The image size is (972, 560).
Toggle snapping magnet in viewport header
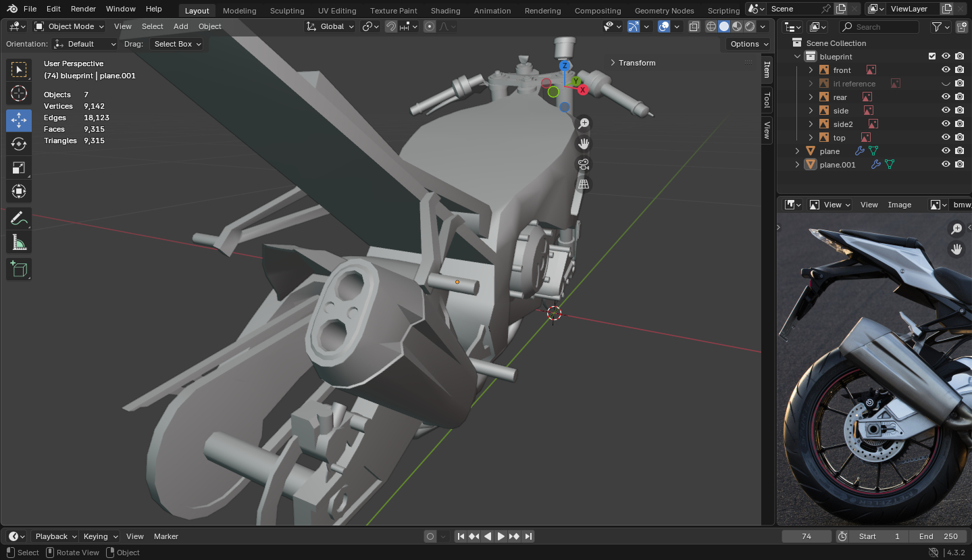(x=391, y=26)
